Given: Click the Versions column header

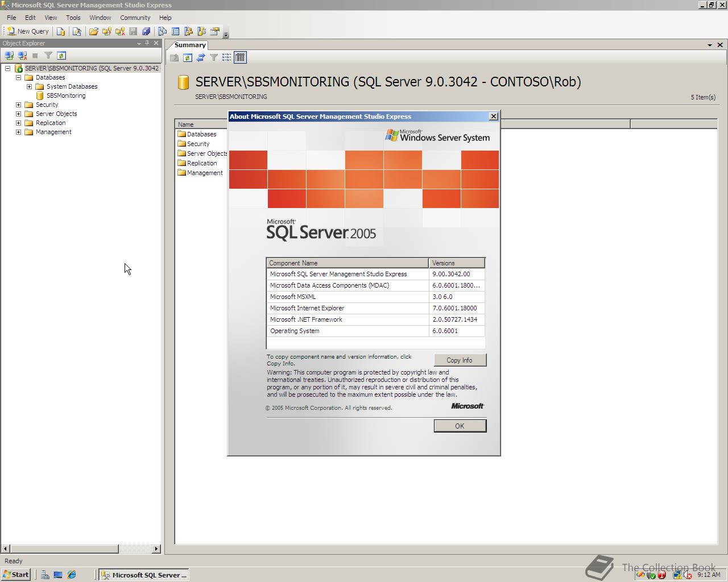Looking at the screenshot, I should pos(457,263).
